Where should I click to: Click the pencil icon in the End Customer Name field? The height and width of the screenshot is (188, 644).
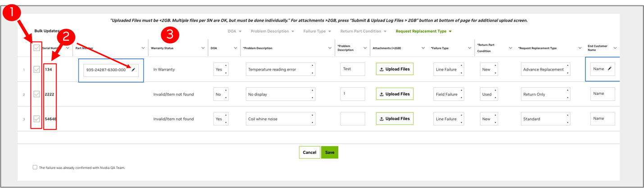point(609,69)
